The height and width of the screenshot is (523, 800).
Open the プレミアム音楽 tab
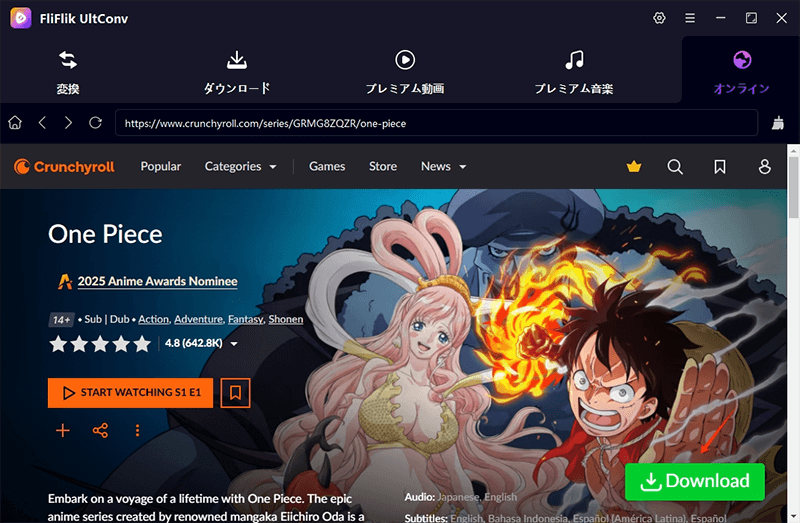click(x=574, y=72)
